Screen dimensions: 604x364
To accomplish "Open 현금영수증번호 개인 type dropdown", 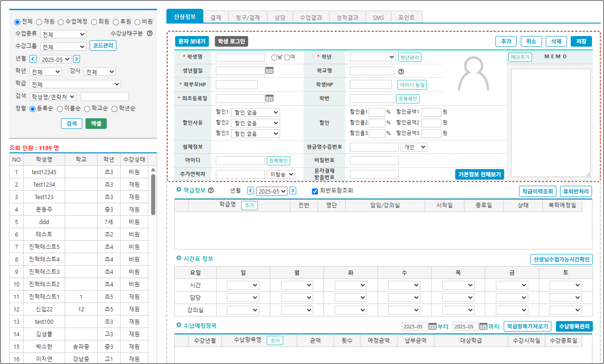I will coord(414,147).
